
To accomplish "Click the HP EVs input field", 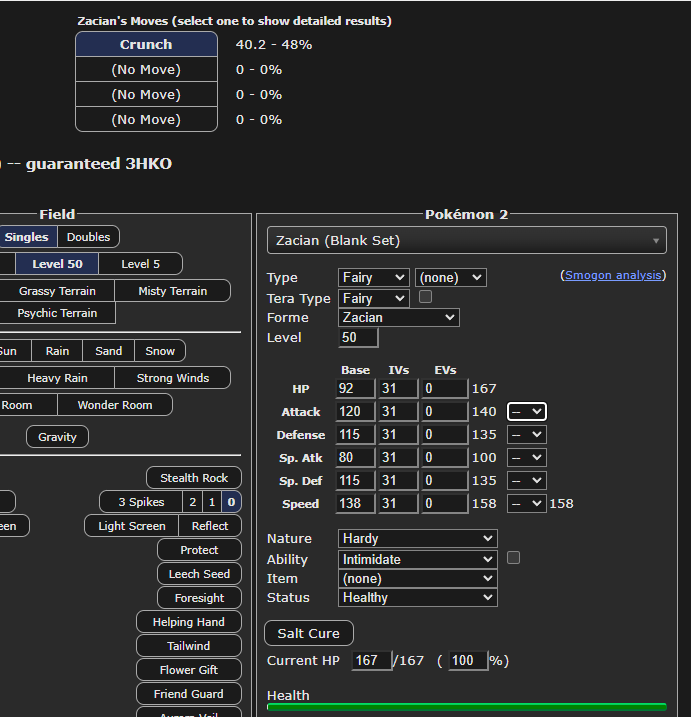I will point(444,388).
